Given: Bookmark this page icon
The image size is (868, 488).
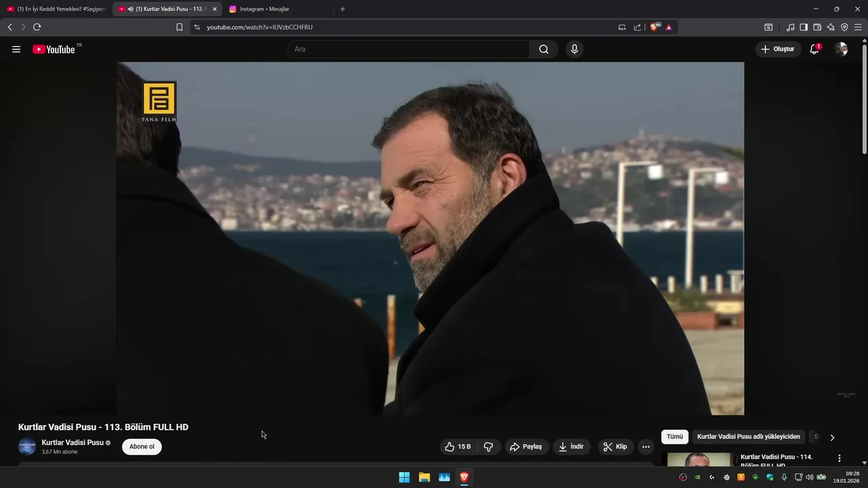Looking at the screenshot, I should tap(179, 27).
